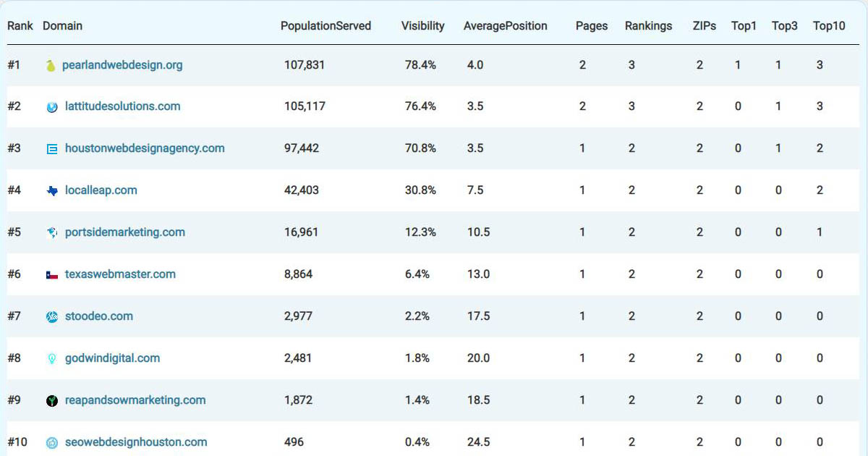868x456 pixels.
Task: Click the sprout favicon beside reapandsowmarketing.com
Action: click(51, 400)
